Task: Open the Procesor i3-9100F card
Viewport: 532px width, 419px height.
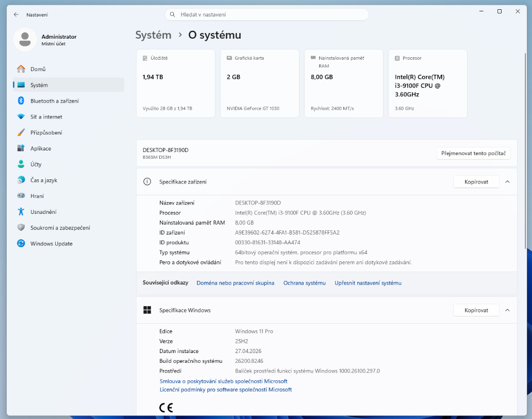Action: point(427,83)
